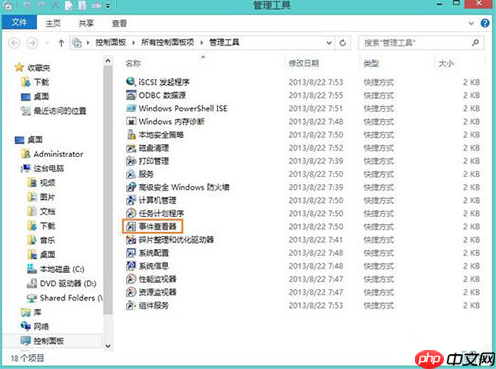Click 所有控制面板项 in the address bar
The height and width of the screenshot is (369, 496).
coord(167,42)
